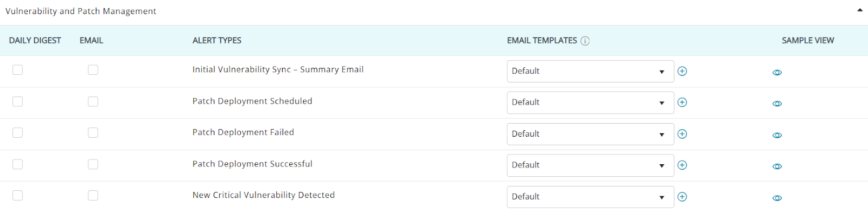Add template for New Critical Vulnerability Detected
Image resolution: width=868 pixels, height=212 pixels.
(682, 197)
